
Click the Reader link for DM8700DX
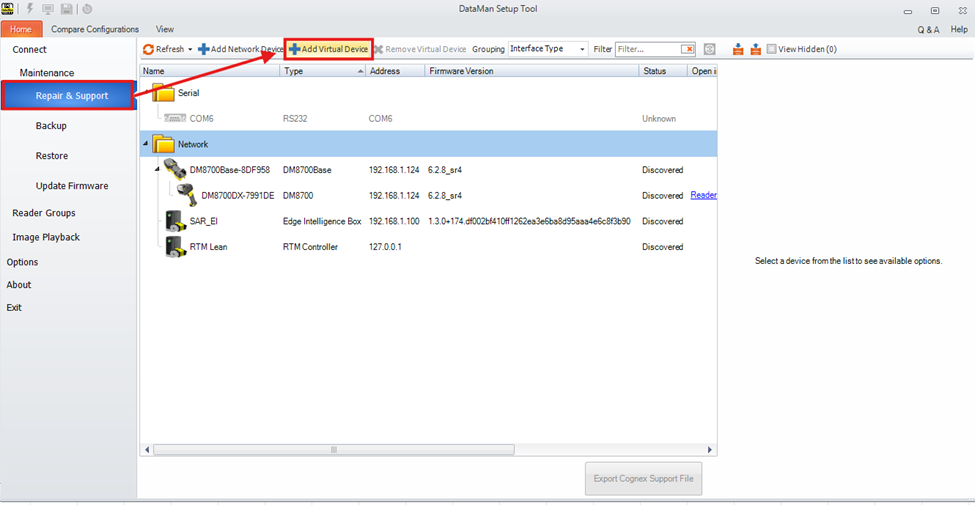click(x=703, y=196)
